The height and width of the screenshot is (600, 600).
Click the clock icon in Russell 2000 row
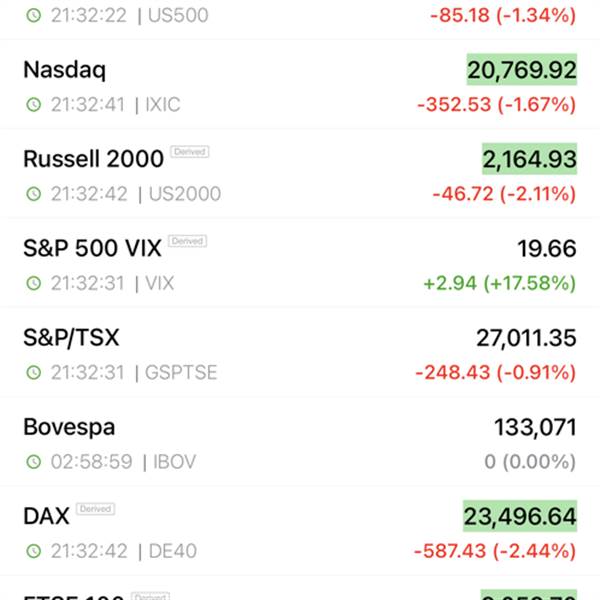[34, 194]
